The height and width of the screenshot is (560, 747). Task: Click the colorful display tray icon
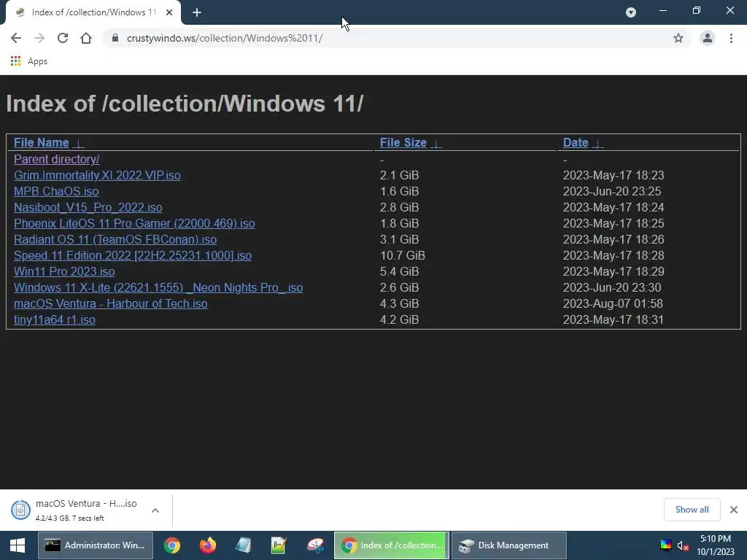(x=665, y=545)
